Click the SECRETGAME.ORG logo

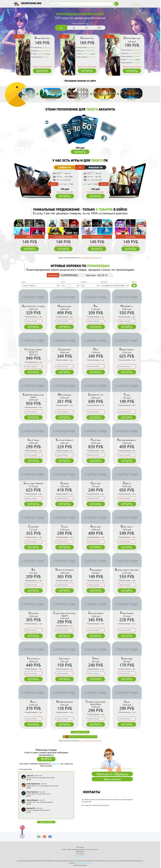[x=28, y=3]
